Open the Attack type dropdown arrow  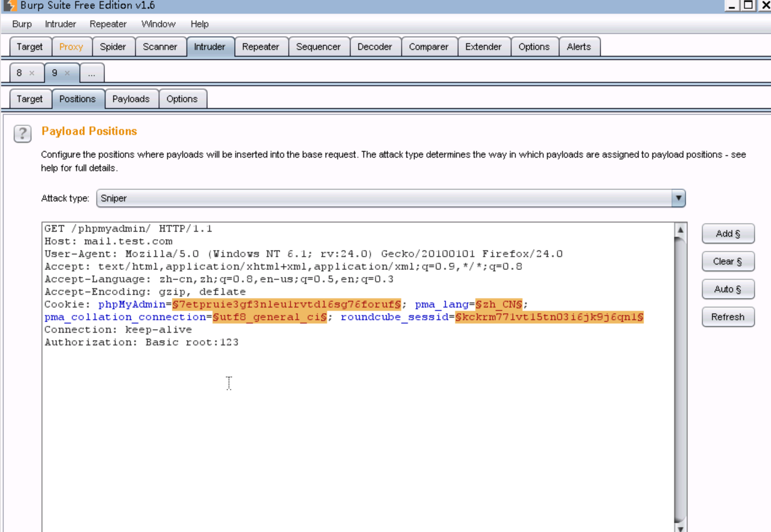pos(678,198)
